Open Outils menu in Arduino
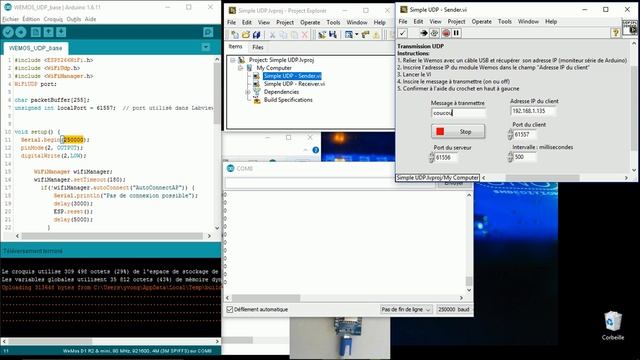This screenshot has height=360, width=640. [x=74, y=19]
